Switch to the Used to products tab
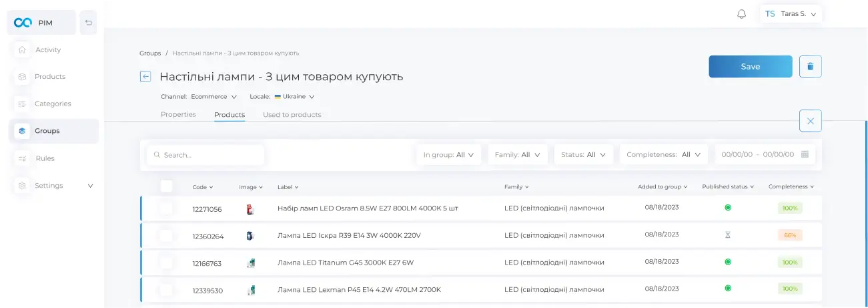Screen dimensions: 868x308 click(x=292, y=115)
